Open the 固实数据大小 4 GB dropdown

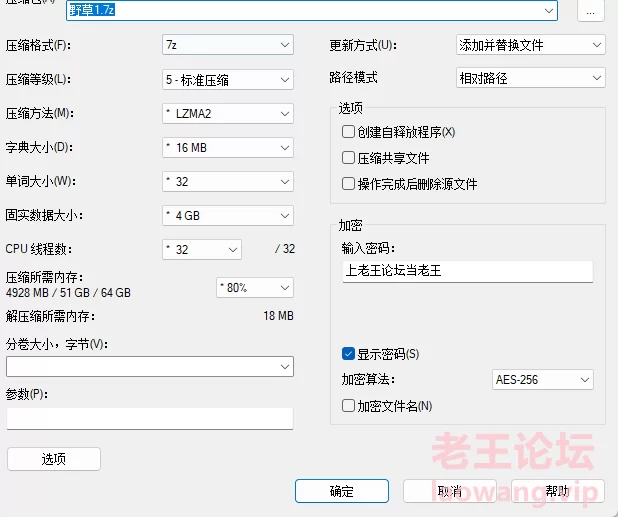click(228, 216)
